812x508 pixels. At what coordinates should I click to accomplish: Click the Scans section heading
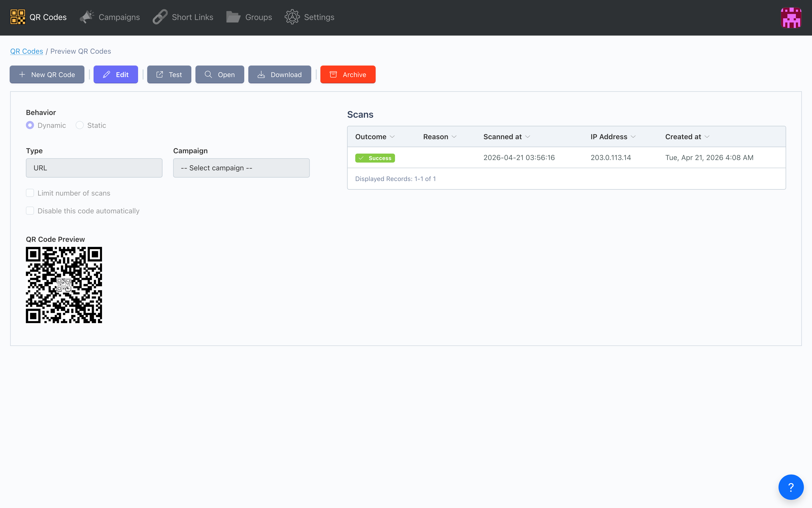(x=360, y=115)
